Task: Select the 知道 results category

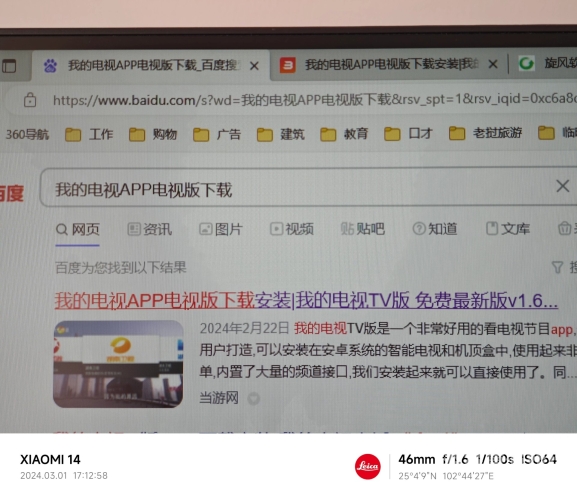Action: tap(435, 228)
